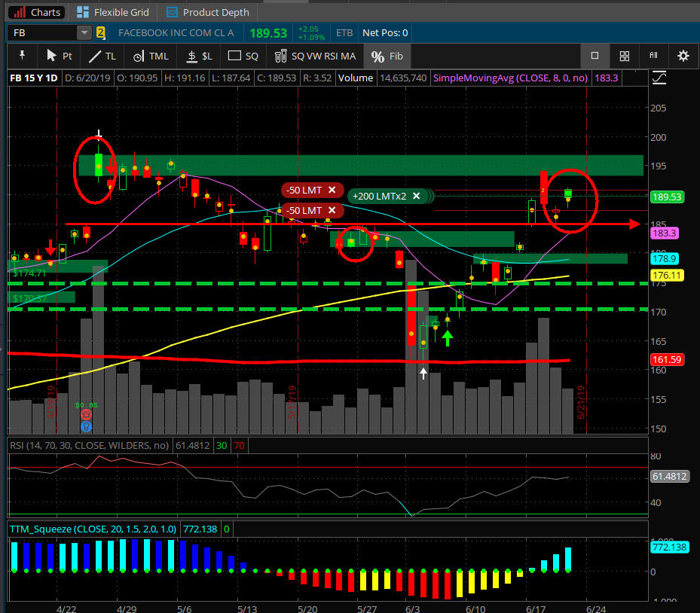Click the pin icon in the toolbar
700x613 pixels.
click(x=22, y=56)
